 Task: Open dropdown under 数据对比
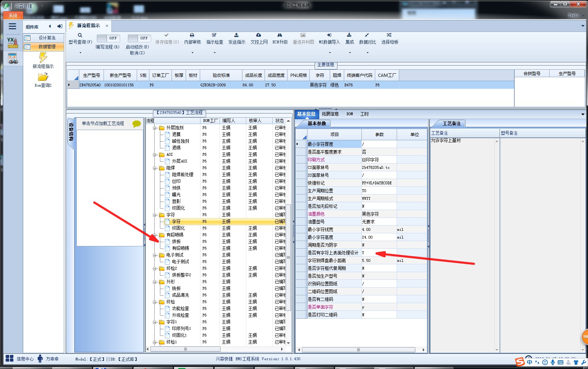(x=367, y=53)
